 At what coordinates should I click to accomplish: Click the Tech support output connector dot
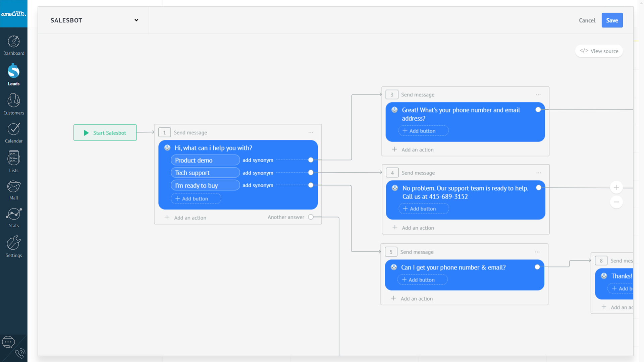point(311,173)
